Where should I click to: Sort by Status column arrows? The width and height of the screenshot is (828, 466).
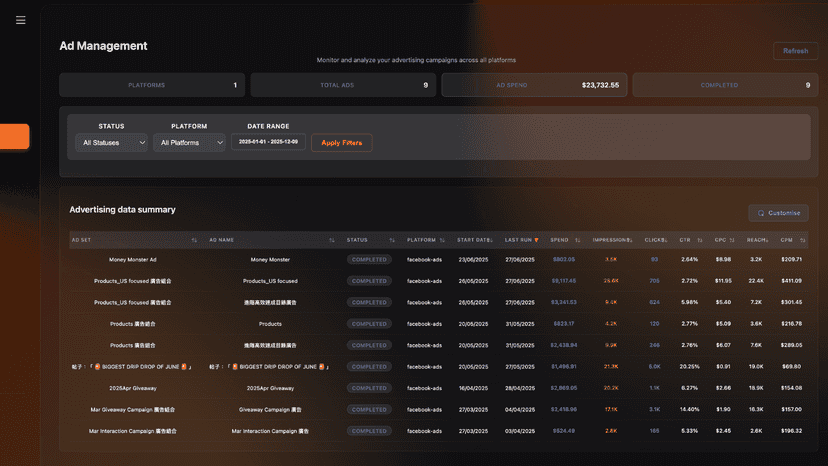tap(392, 240)
